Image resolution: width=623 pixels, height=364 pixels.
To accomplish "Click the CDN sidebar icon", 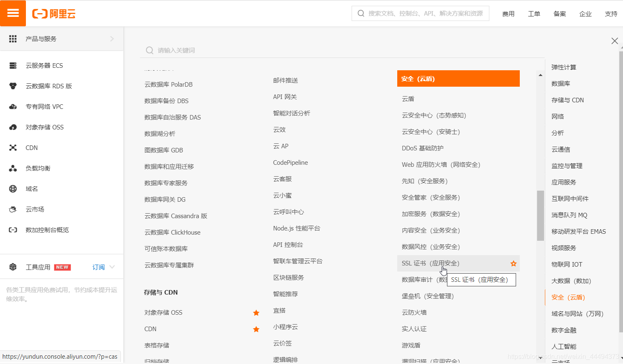I will coord(13,148).
